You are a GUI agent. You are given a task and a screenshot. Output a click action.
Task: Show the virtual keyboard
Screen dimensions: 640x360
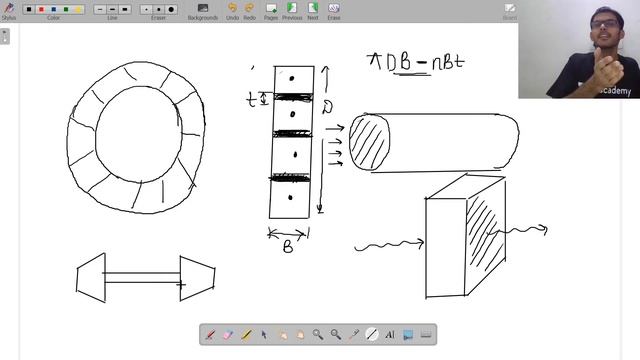coord(426,335)
